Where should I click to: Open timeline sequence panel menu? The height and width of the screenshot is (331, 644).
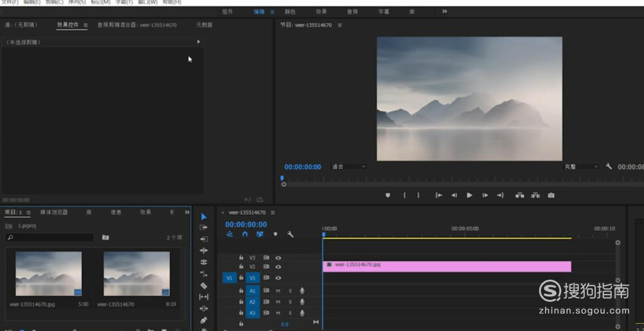point(273,213)
